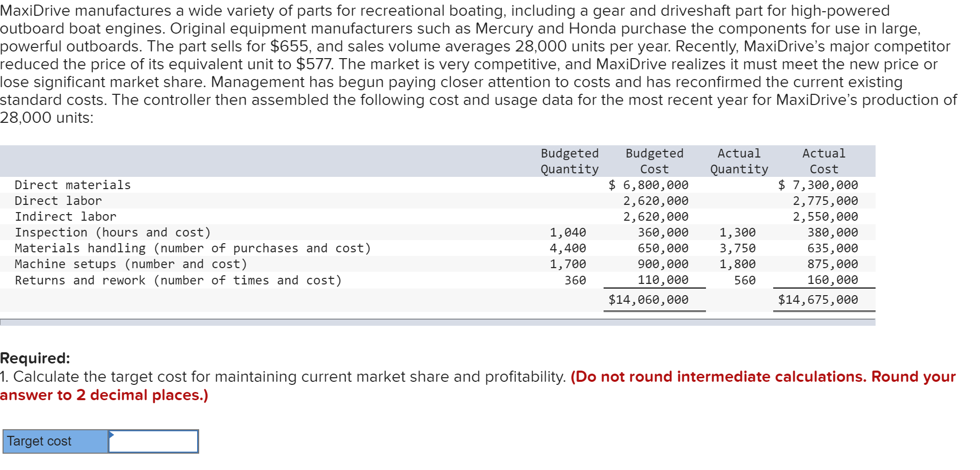Select the 875,000 actual setups cost
Viewport: 980px width, 470px height.
point(833,264)
